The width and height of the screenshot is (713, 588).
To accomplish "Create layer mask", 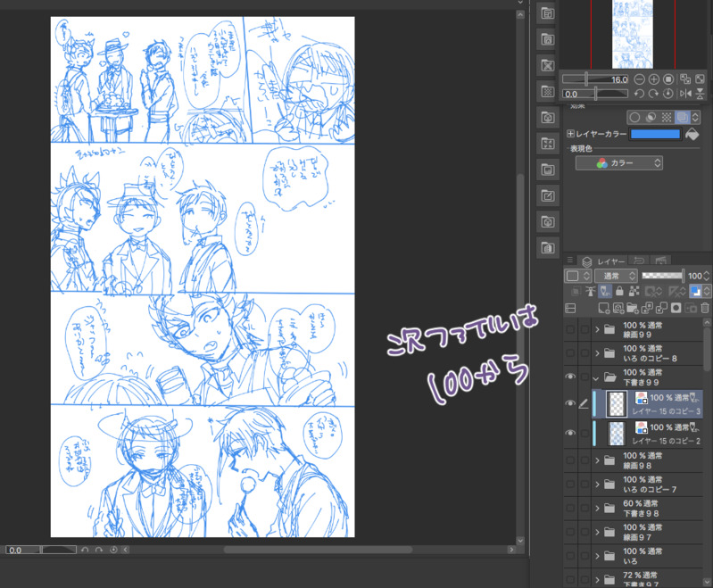I will click(x=676, y=309).
